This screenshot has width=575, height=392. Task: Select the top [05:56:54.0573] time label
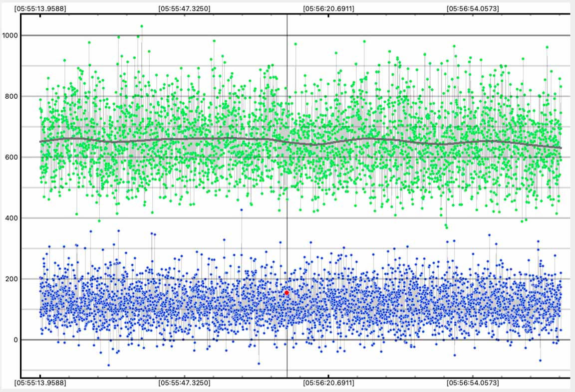pyautogui.click(x=472, y=8)
